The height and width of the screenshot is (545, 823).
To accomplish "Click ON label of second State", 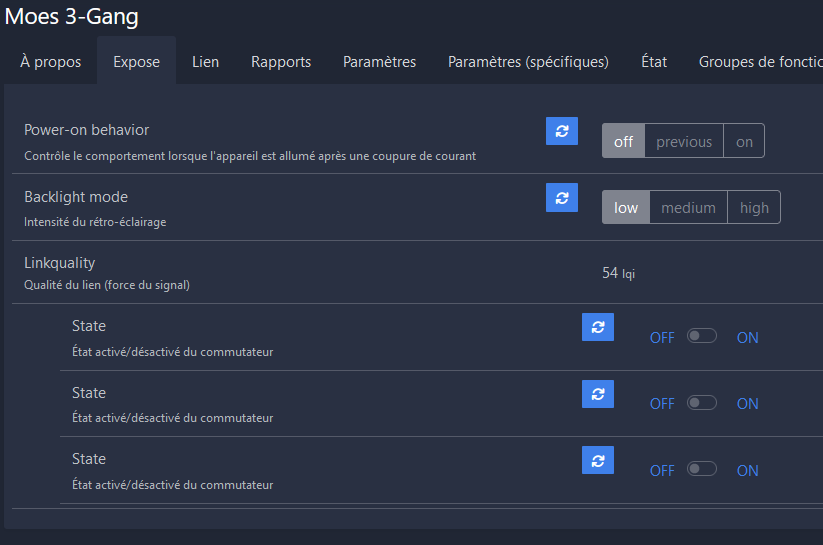I will click(x=747, y=404).
